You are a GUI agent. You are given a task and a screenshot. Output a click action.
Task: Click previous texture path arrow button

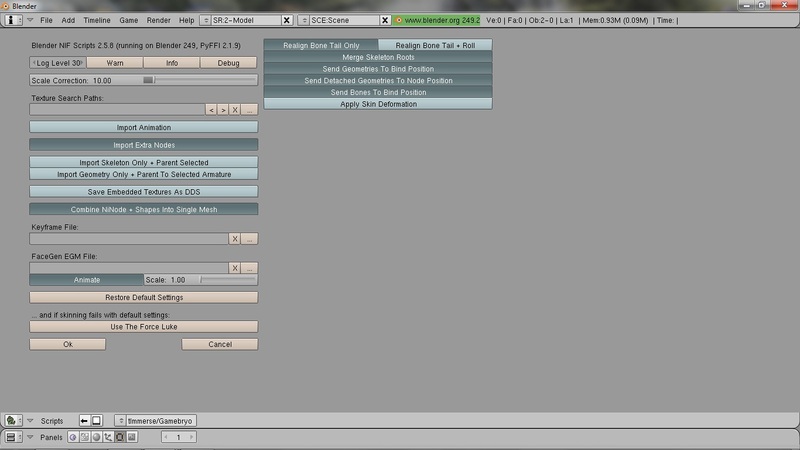coord(211,110)
